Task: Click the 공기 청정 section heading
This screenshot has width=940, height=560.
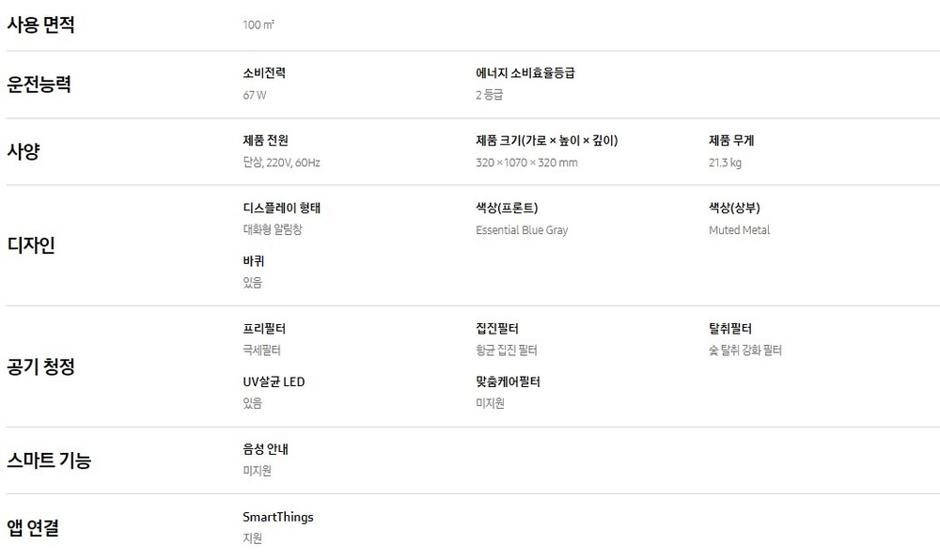Action: point(40,366)
